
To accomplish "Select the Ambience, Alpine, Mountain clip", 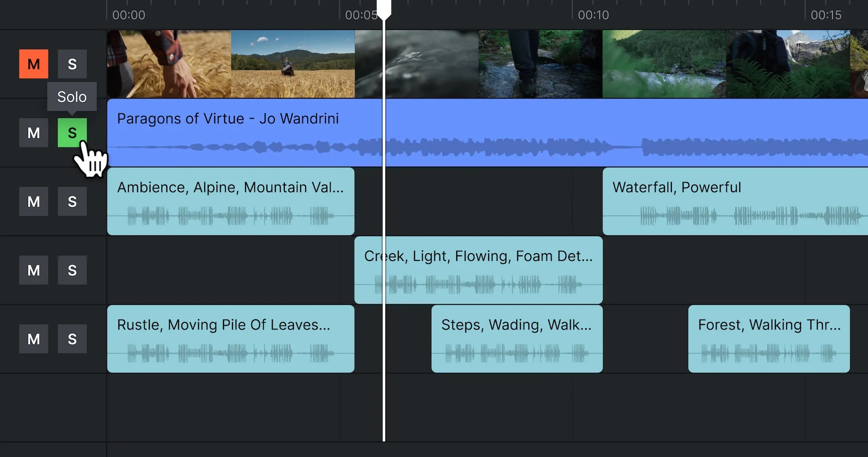I will pyautogui.click(x=231, y=201).
